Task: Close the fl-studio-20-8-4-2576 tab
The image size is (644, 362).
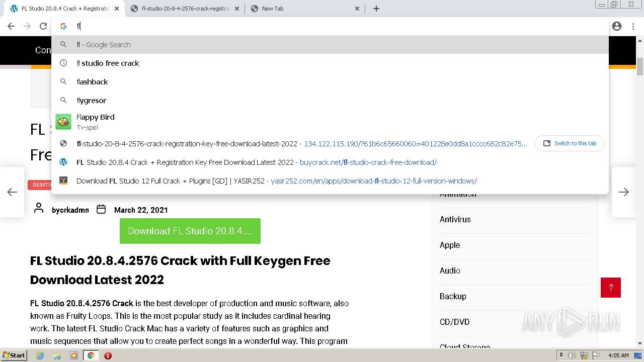Action: pos(237,9)
